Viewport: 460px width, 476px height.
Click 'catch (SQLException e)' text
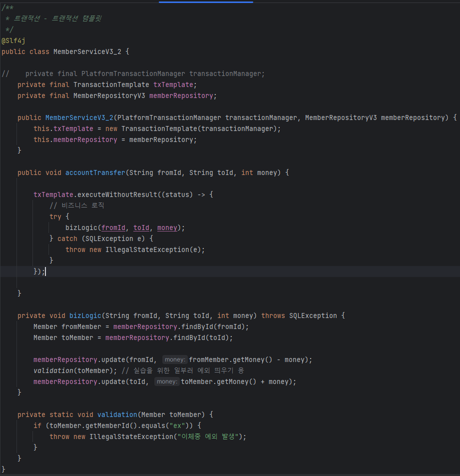[101, 238]
